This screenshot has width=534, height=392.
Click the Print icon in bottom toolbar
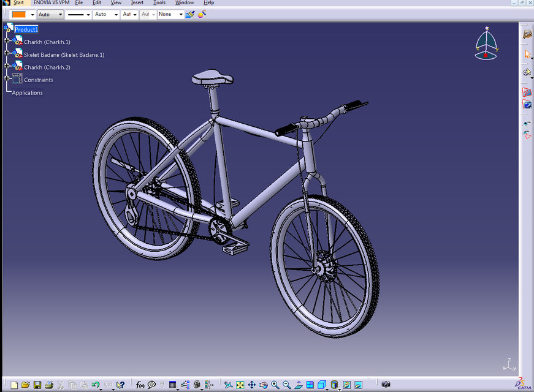[x=48, y=385]
